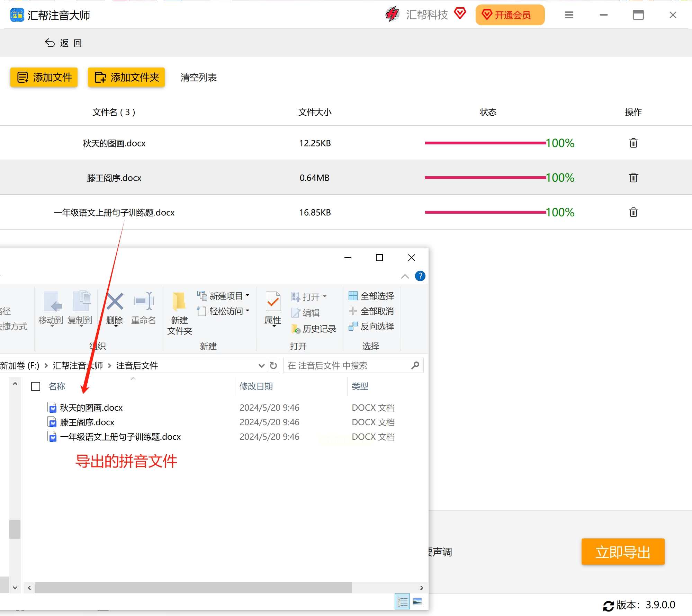Click the 删除 red X icon in ribbon

(x=115, y=301)
